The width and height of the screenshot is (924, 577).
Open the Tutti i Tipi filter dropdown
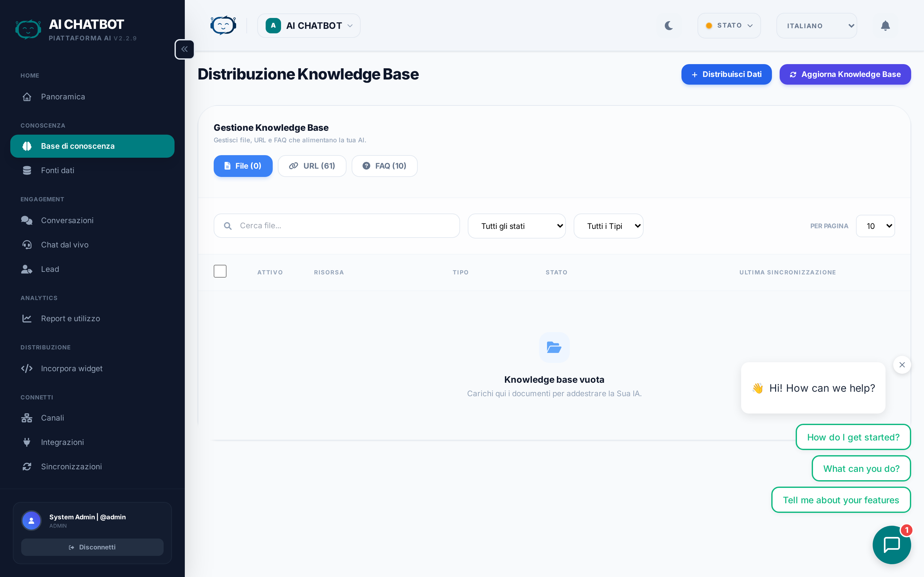[608, 226]
